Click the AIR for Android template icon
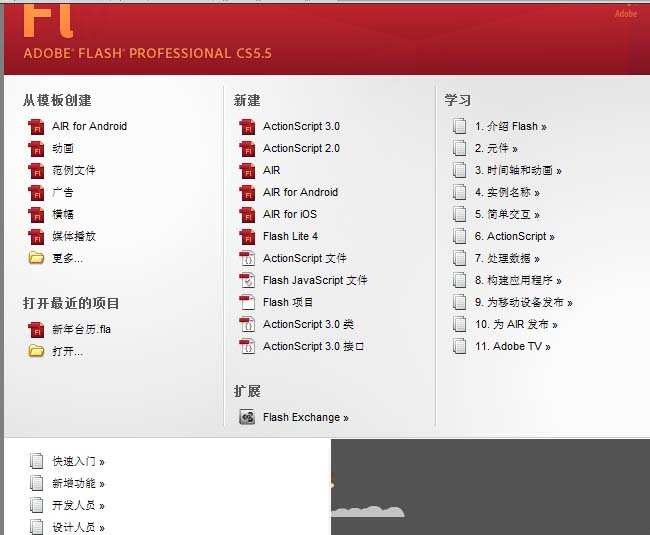Image resolution: width=650 pixels, height=535 pixels. tap(36, 126)
